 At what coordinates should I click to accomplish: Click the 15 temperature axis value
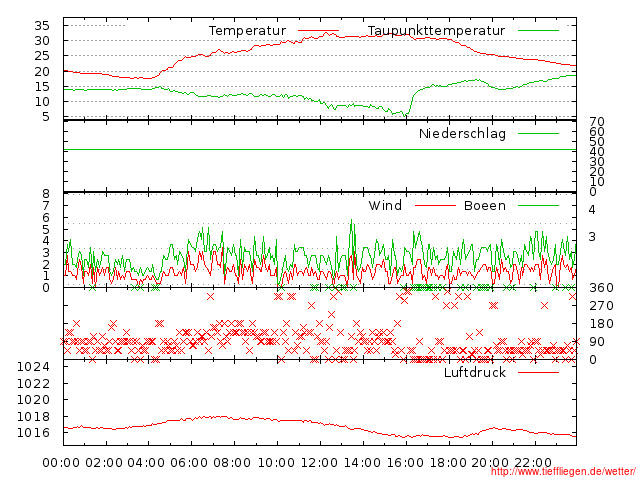pos(42,87)
